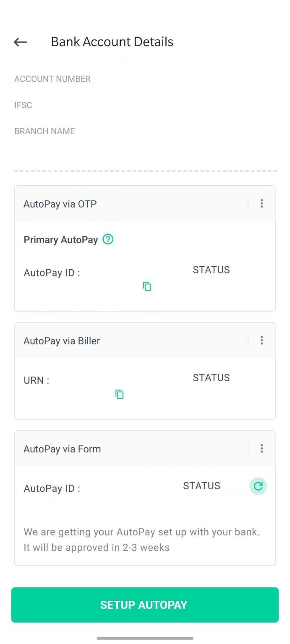Copy the URN under AutoPay via Biller

pyautogui.click(x=120, y=394)
